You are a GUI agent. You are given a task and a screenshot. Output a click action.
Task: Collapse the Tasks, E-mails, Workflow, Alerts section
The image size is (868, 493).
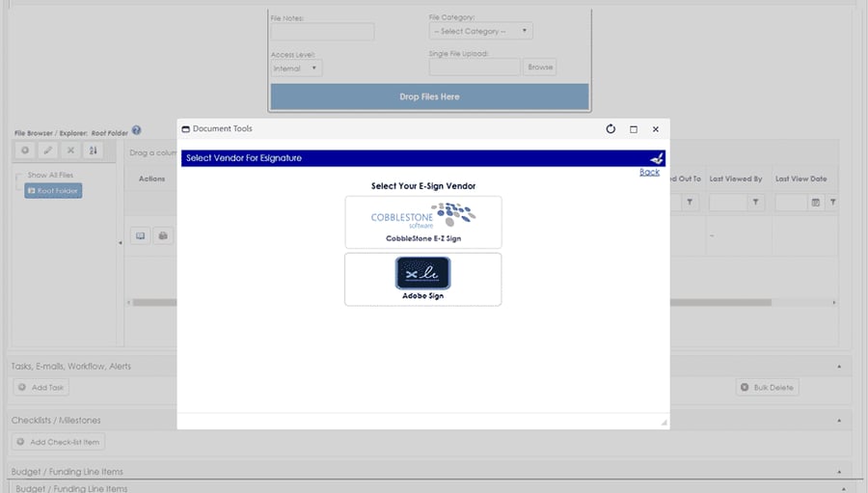(839, 367)
